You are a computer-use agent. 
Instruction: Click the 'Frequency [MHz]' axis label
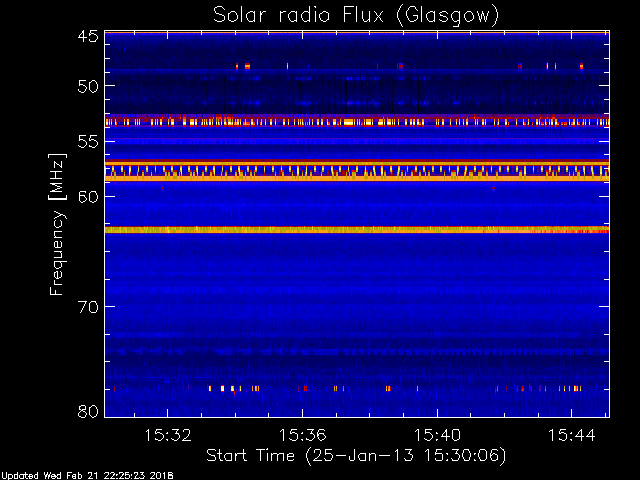(57, 224)
